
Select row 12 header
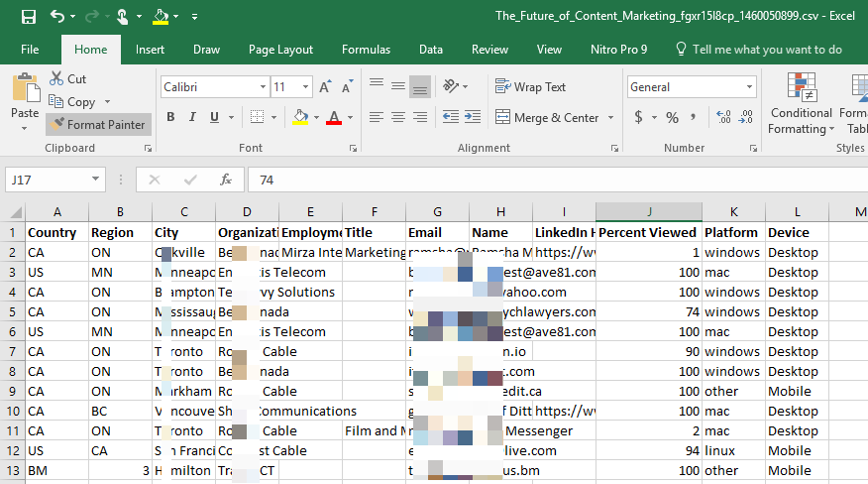(13, 450)
